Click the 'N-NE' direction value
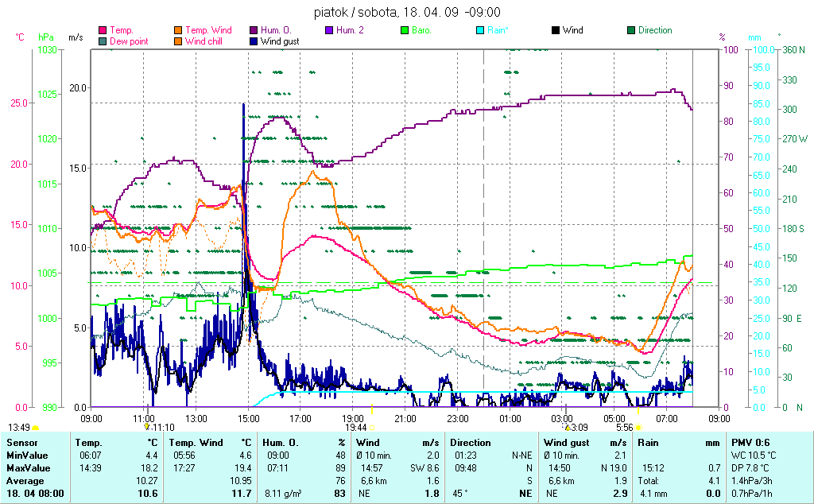Viewport: 814px width, 504px height. [522, 456]
